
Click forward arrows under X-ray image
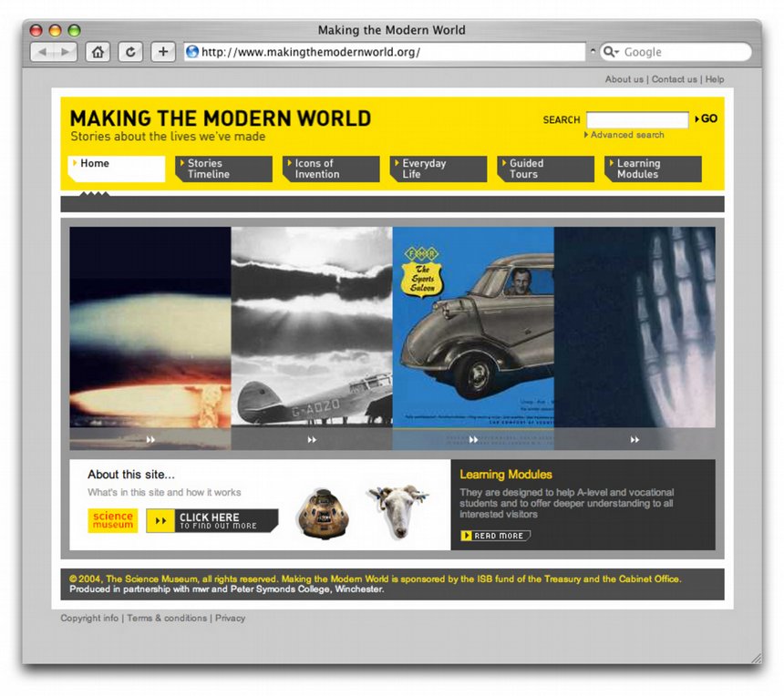click(634, 440)
